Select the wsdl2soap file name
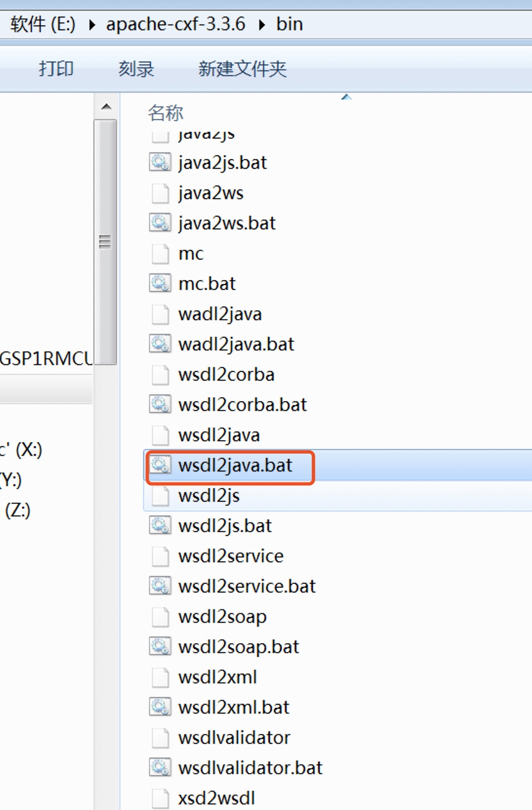The height and width of the screenshot is (810, 532). [223, 616]
